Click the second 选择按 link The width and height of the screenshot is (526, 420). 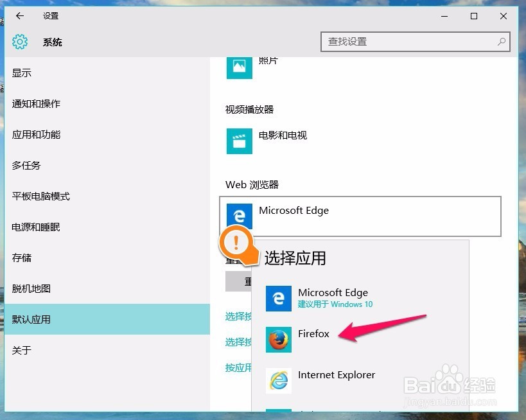click(x=238, y=342)
